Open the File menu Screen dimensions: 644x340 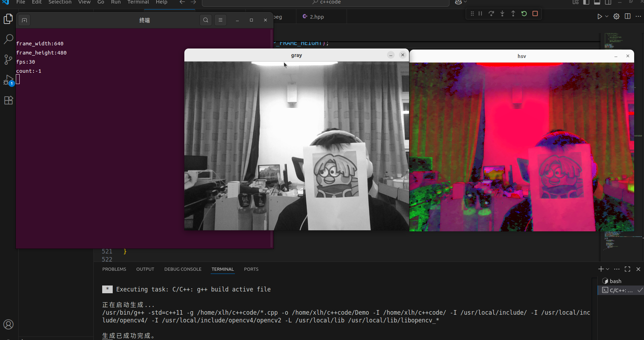point(21,2)
